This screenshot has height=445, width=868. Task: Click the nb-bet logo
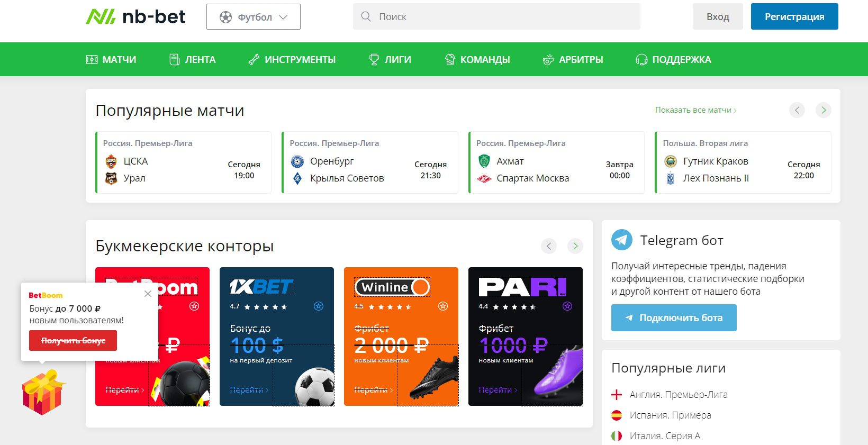pos(135,17)
